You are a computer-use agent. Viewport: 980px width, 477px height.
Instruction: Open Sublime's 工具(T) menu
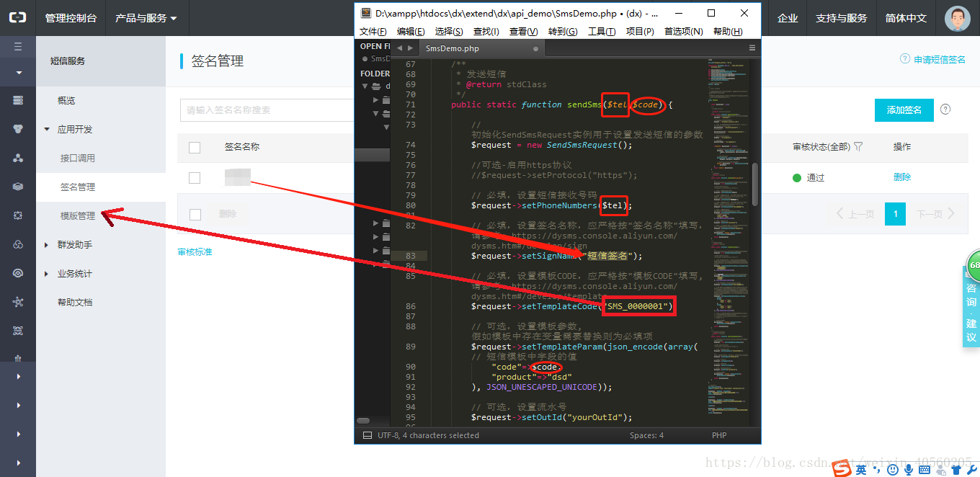pos(602,31)
